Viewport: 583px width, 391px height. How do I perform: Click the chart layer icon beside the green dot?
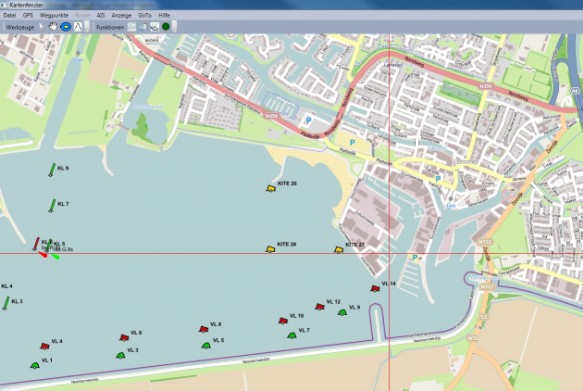click(155, 27)
